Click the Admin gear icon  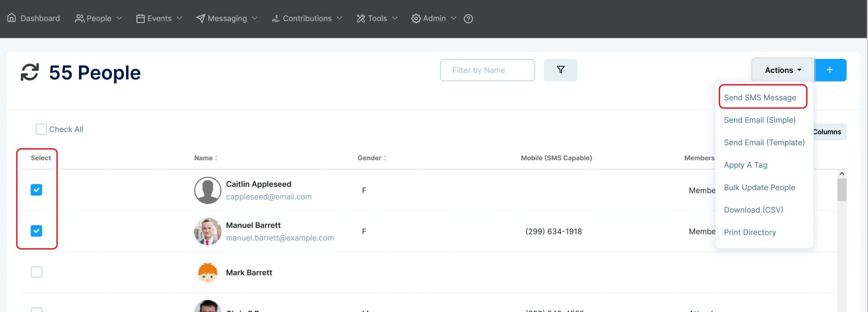(x=416, y=18)
